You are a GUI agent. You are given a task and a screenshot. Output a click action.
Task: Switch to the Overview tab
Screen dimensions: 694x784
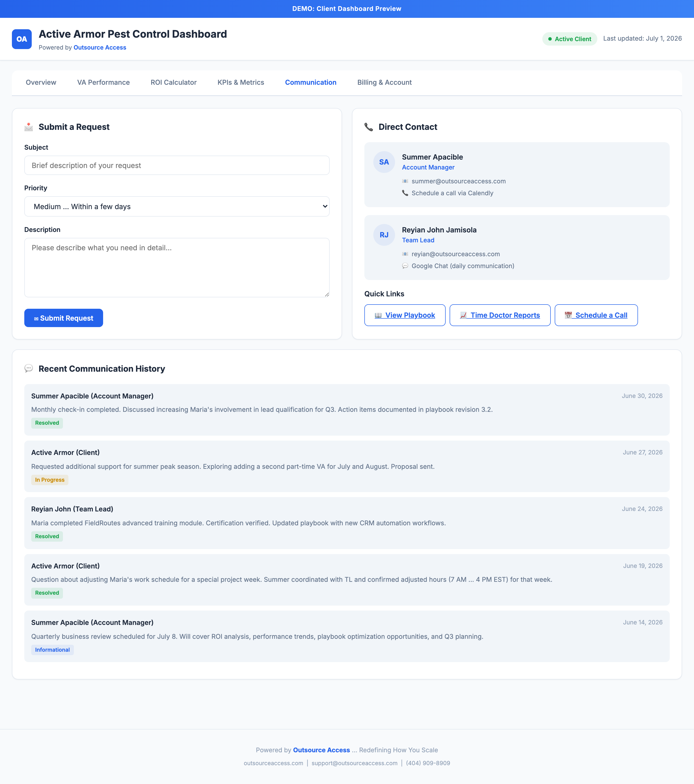pos(41,83)
